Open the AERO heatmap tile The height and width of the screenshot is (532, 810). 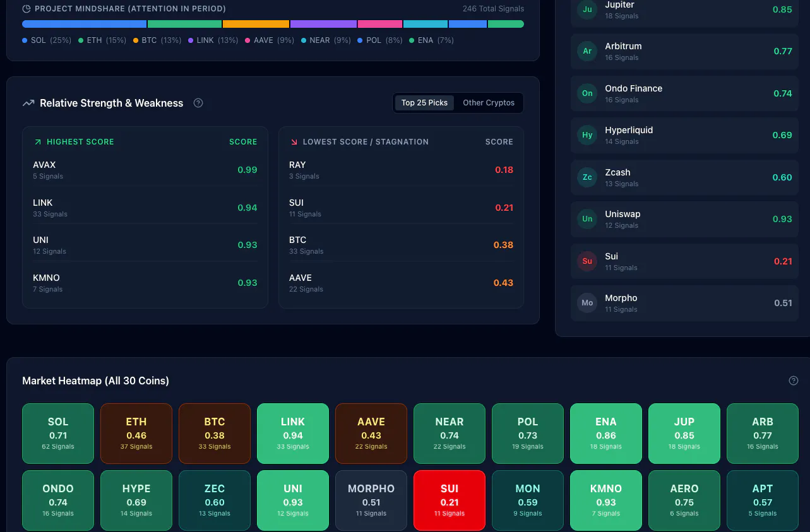(x=684, y=500)
